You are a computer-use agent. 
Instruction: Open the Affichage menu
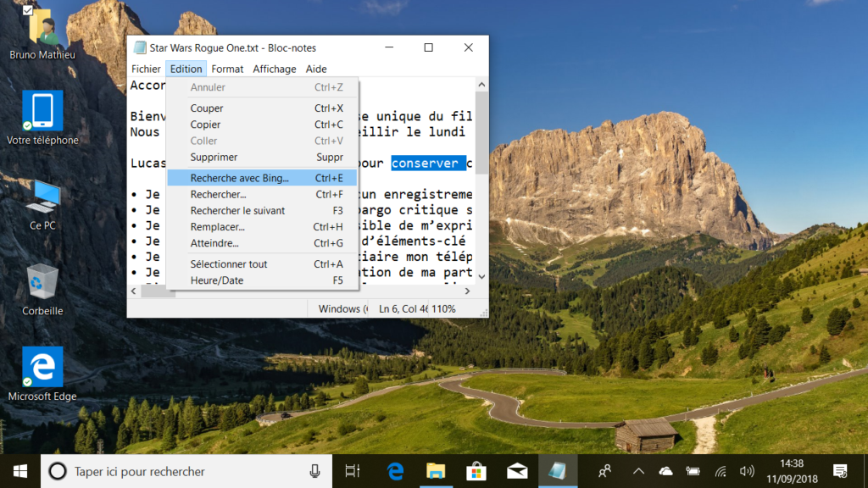click(275, 69)
